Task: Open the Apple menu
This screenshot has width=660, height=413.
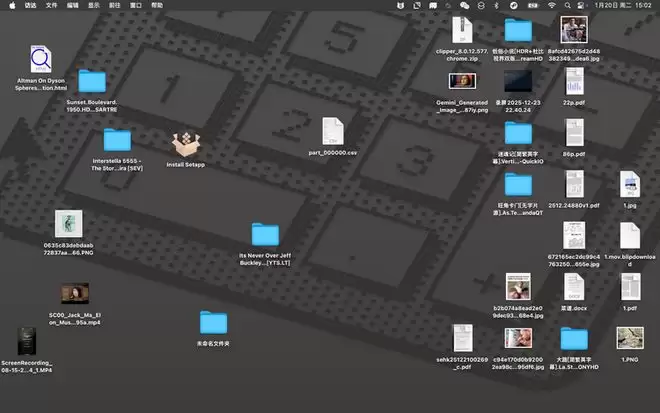Action: [x=10, y=5]
